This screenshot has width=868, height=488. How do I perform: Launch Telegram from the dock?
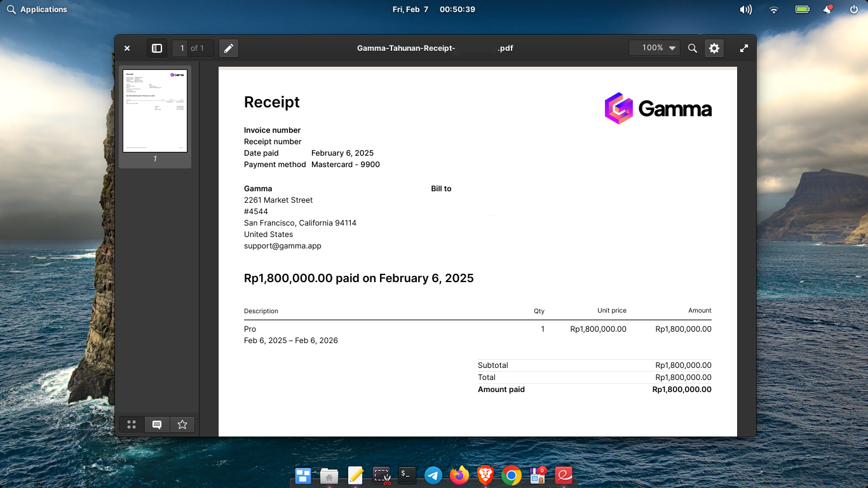tap(433, 475)
